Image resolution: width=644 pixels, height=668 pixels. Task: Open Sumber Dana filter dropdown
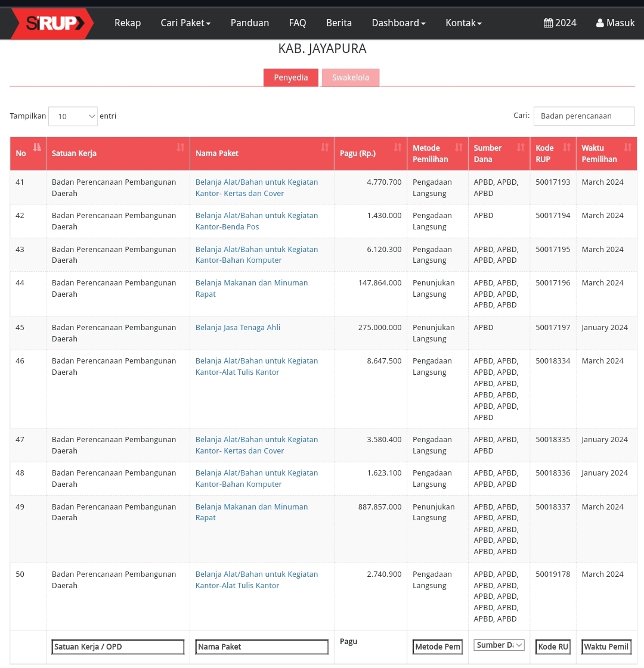[x=499, y=645]
